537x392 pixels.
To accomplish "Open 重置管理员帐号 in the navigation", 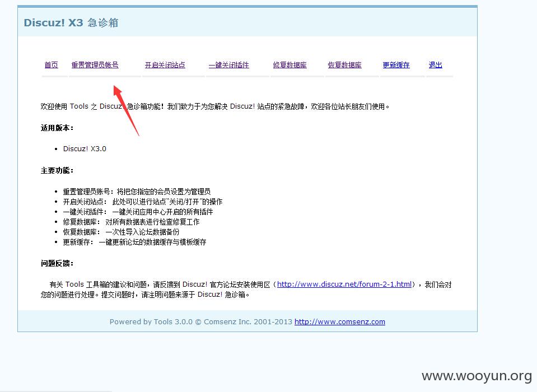I will [95, 65].
